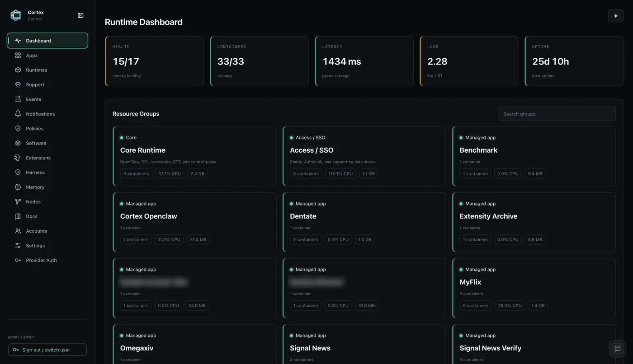Image resolution: width=633 pixels, height=364 pixels.
Task: Click the 2.4 GB chip in Core Runtime
Action: tap(197, 173)
